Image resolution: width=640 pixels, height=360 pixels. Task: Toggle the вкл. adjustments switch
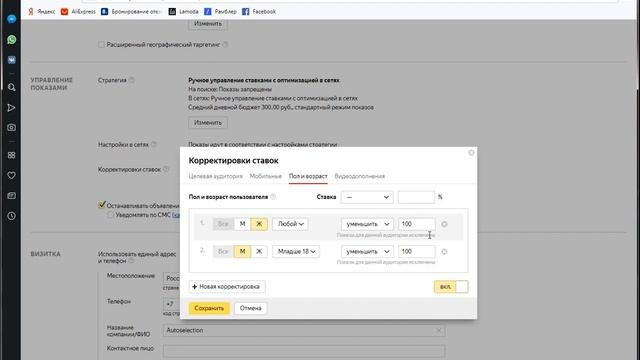(451, 287)
